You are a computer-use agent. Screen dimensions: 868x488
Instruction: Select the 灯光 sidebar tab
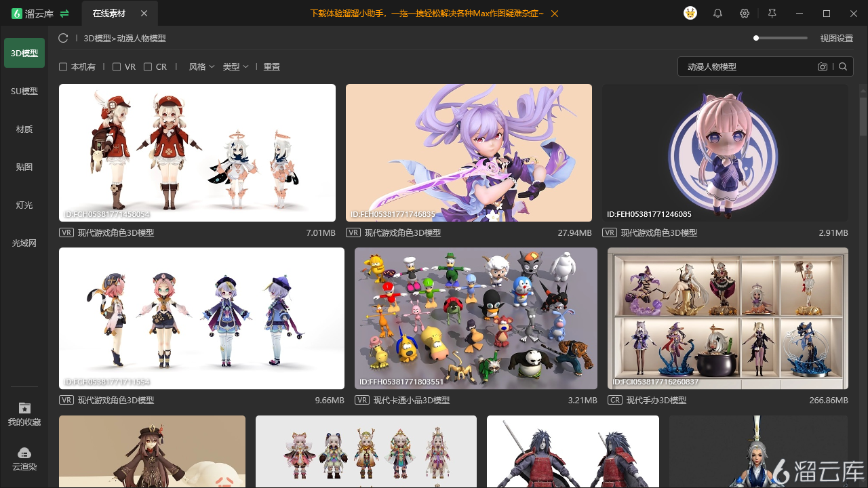(24, 205)
